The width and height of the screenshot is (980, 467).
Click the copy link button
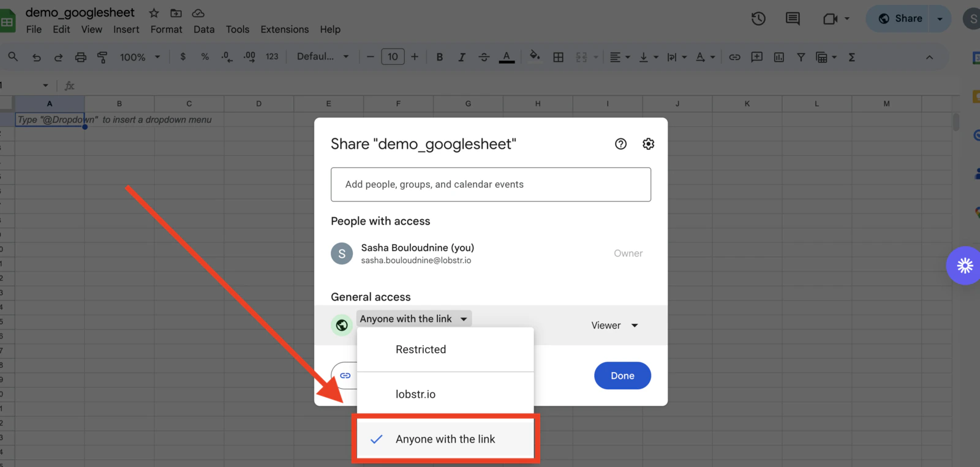[x=345, y=375]
